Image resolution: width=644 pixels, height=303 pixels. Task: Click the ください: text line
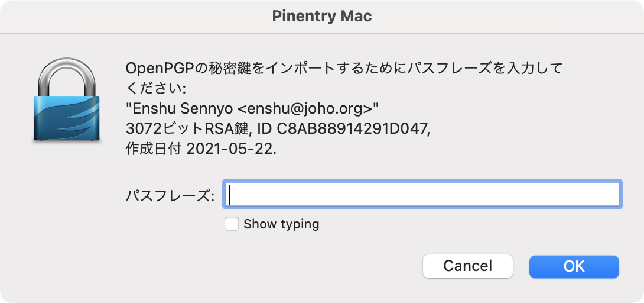point(156,89)
